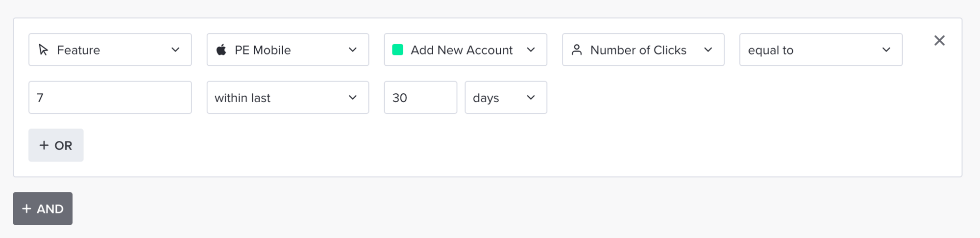980x238 pixels.
Task: Click the Apple logo icon for PE Mobile
Action: coord(221,50)
